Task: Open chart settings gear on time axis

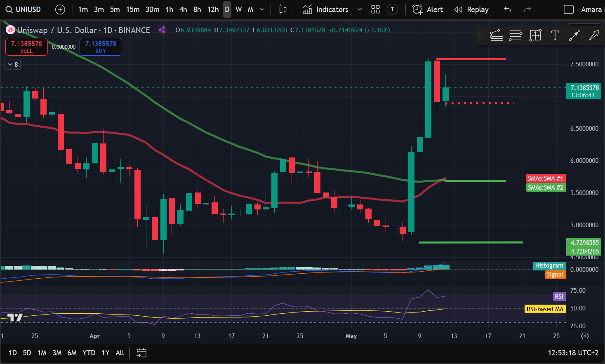Action: point(585,336)
